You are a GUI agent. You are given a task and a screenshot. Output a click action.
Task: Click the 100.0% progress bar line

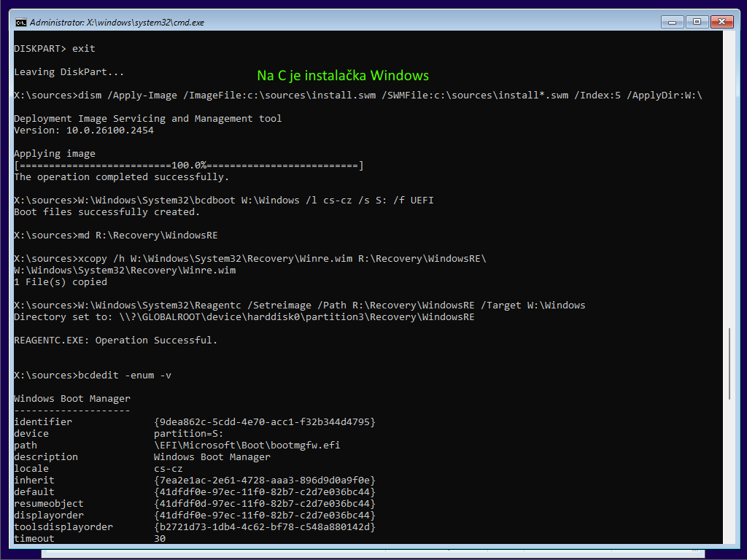pos(189,166)
